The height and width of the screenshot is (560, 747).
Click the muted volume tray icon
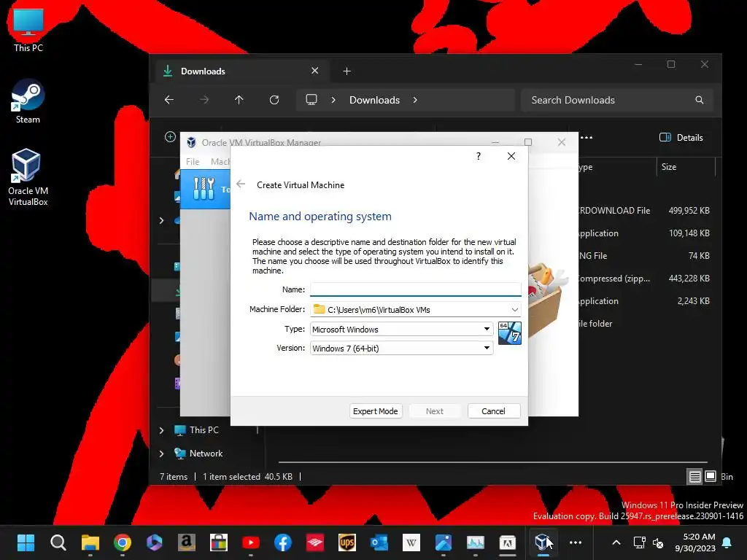[658, 542]
